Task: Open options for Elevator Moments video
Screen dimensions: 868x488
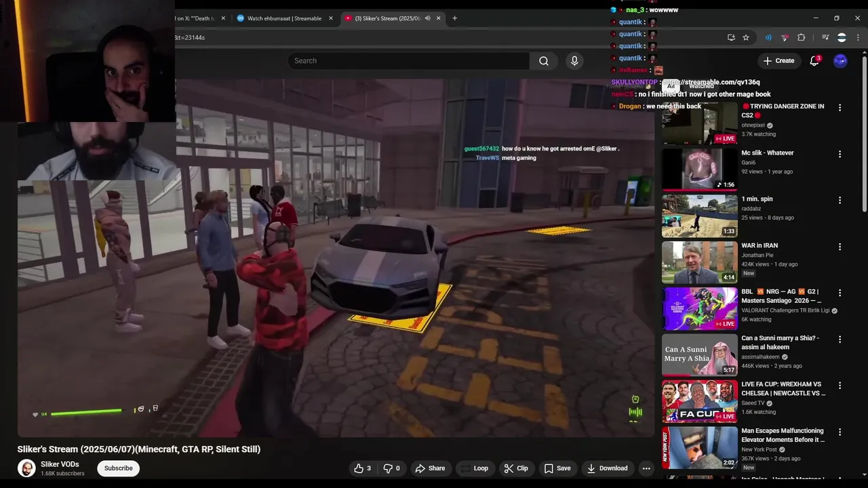Action: [840, 432]
